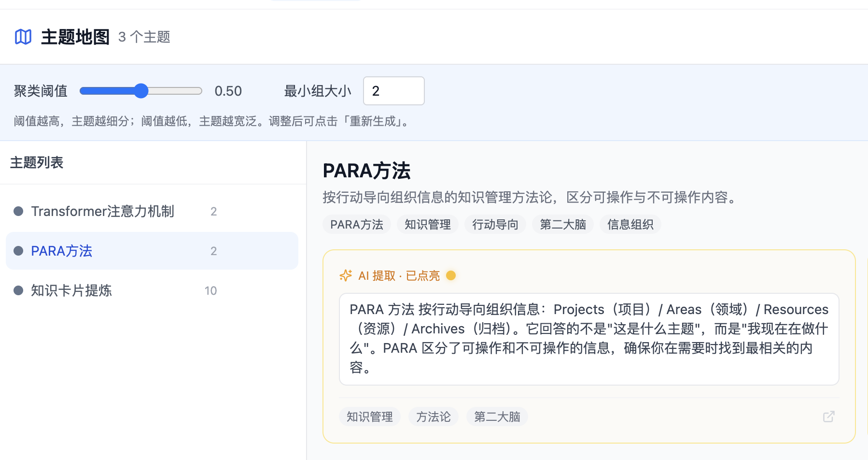This screenshot has height=460, width=868.
Task: Click the topic map icon in header
Action: click(x=23, y=37)
